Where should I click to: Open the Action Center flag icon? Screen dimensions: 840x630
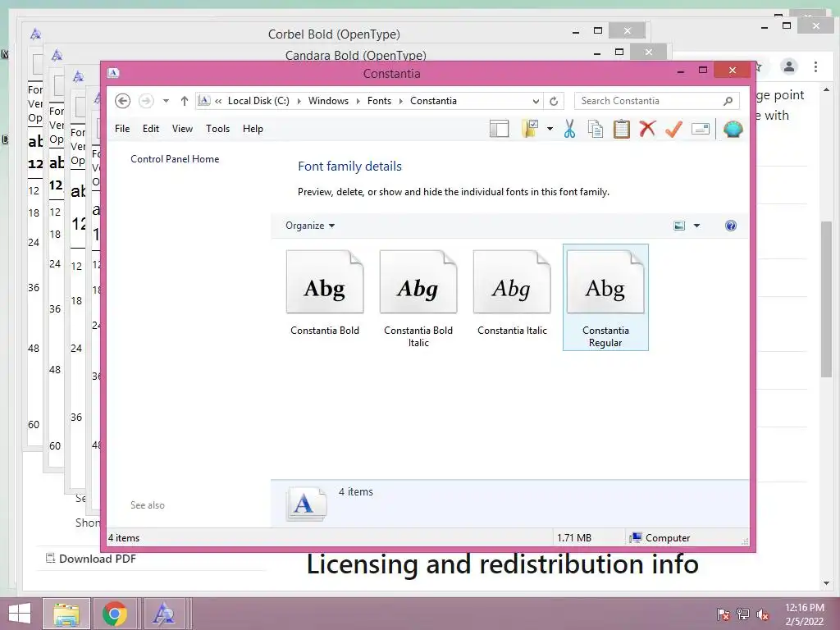[x=723, y=614]
